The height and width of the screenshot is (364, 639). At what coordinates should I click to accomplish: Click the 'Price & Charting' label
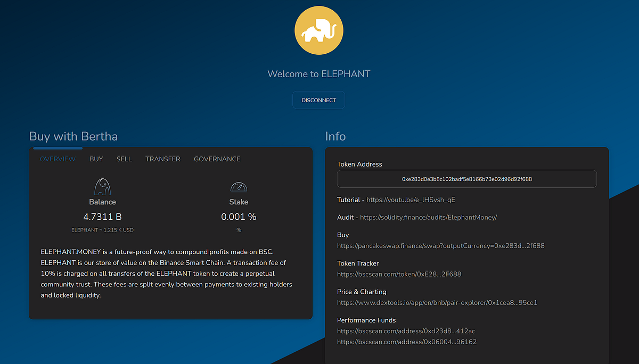(x=362, y=292)
